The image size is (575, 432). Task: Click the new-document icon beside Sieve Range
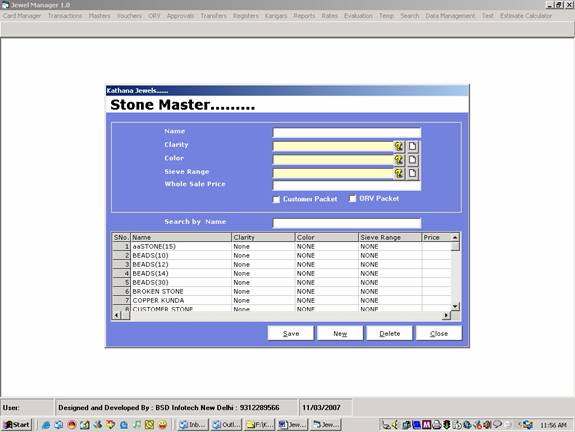click(413, 173)
